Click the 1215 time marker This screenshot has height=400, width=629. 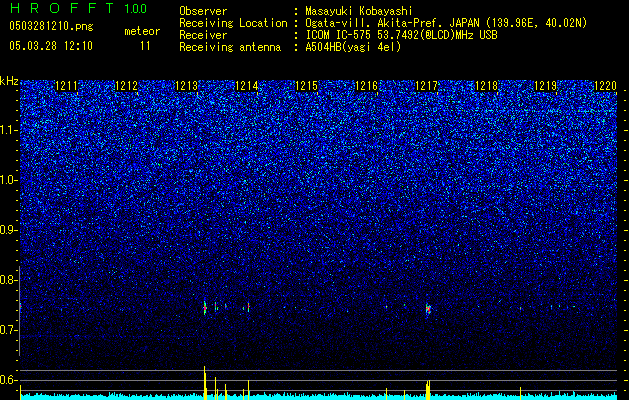point(306,86)
